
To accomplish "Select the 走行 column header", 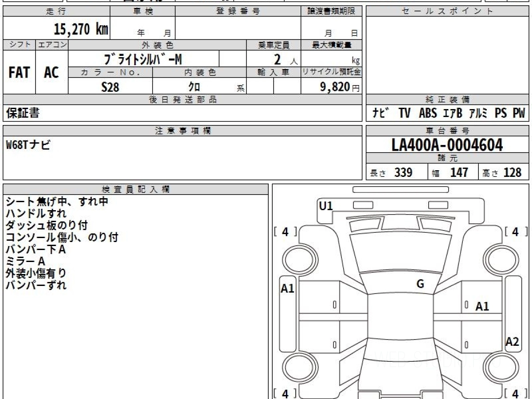I will 56,12.
